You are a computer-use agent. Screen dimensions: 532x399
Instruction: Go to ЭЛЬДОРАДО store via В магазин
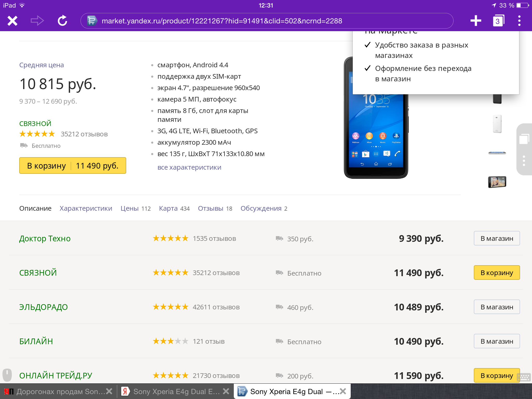497,307
